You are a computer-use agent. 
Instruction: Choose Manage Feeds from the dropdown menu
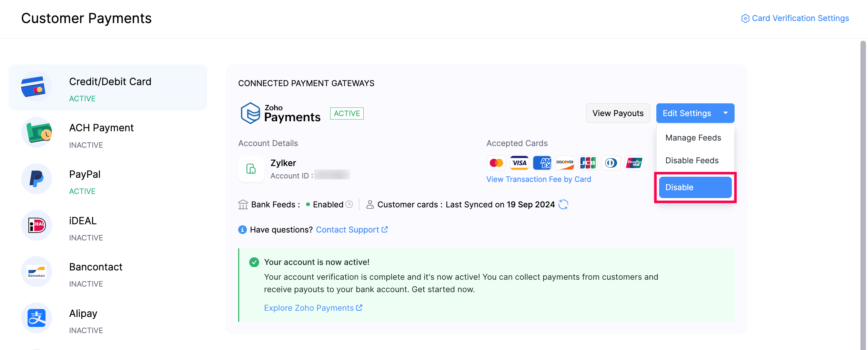click(x=693, y=138)
